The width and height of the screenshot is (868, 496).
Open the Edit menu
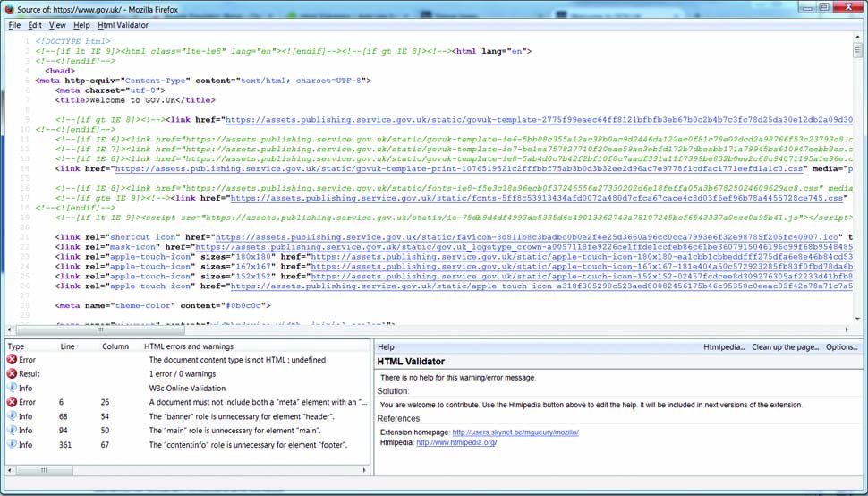[35, 25]
